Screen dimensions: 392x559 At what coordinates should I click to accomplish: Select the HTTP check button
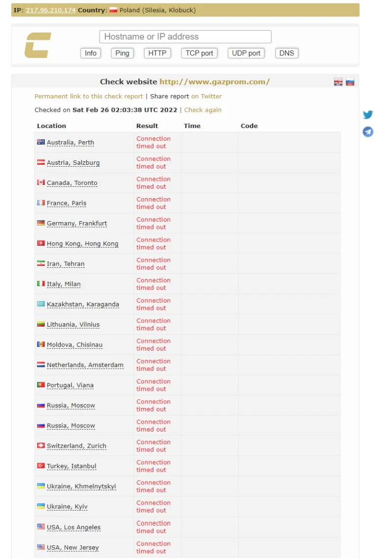[157, 53]
